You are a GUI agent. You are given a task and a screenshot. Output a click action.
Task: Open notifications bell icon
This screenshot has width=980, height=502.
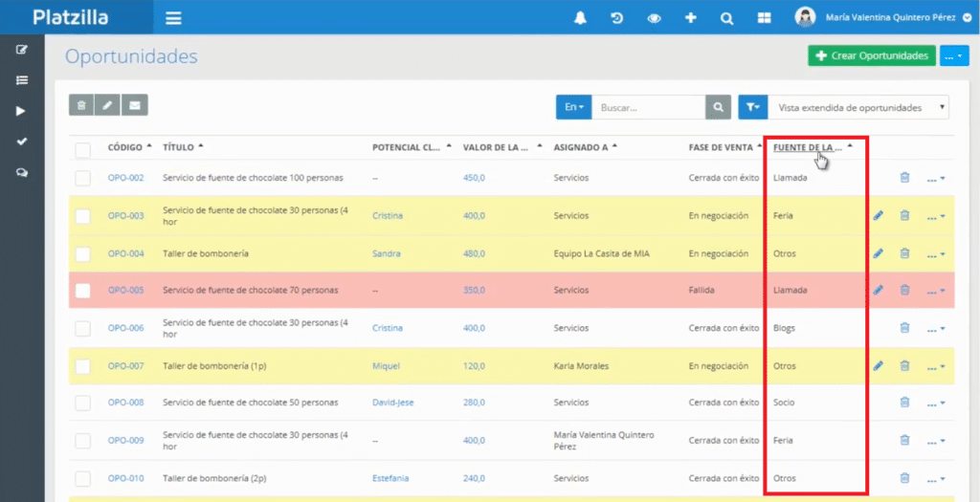[580, 18]
